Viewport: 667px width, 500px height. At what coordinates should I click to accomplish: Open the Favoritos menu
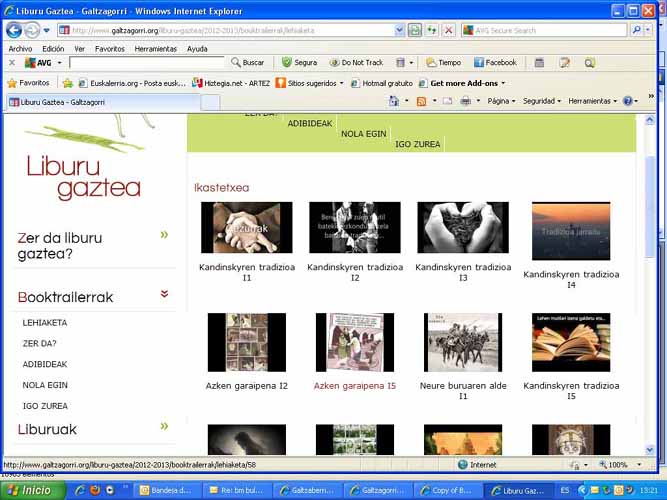110,49
